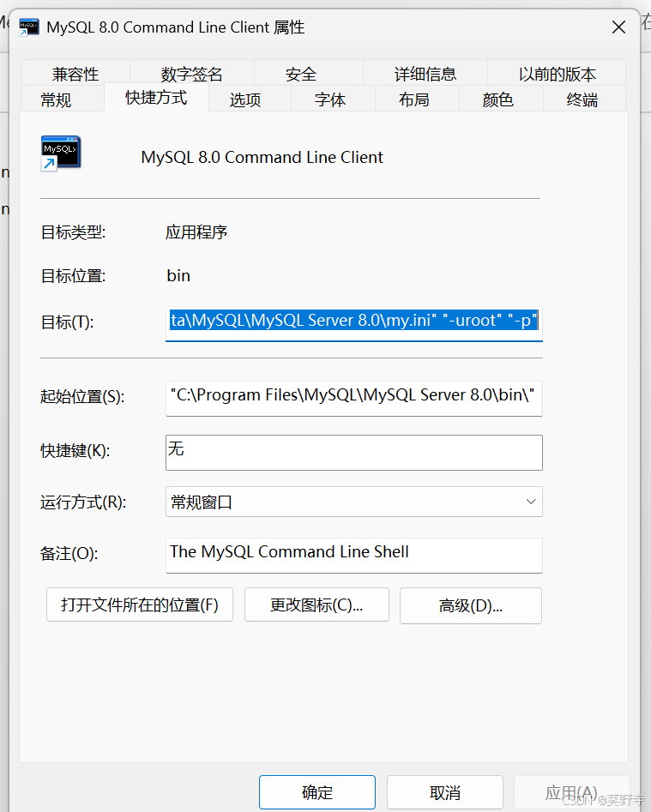Viewport: 651px width, 812px height.
Task: Click the 目标(T) input field
Action: point(353,323)
